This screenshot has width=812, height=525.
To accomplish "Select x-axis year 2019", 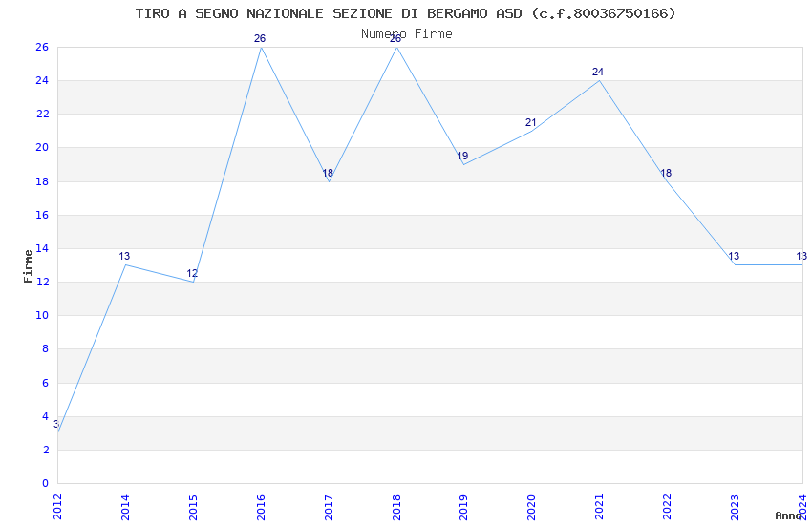I will [464, 507].
